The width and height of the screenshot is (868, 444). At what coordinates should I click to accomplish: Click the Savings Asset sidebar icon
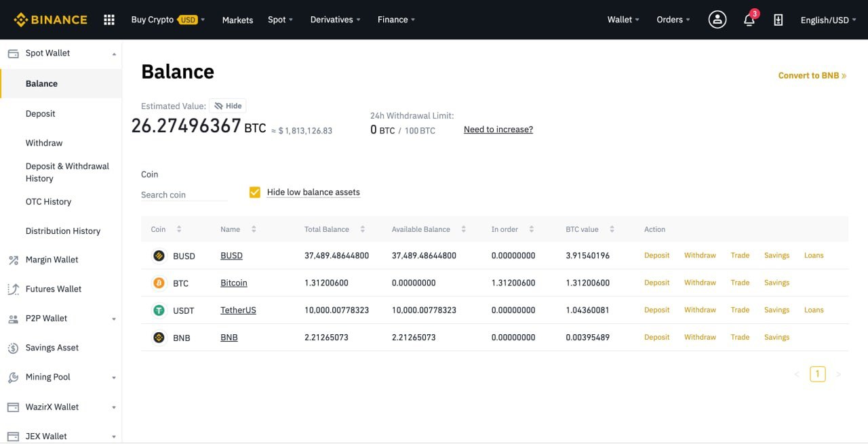(13, 348)
